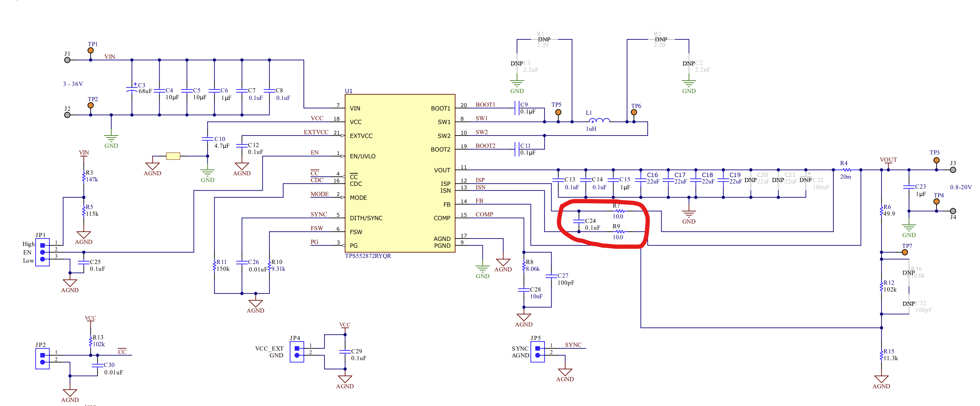The height and width of the screenshot is (406, 980).
Task: Select the TP5 test point on SW1
Action: click(558, 112)
